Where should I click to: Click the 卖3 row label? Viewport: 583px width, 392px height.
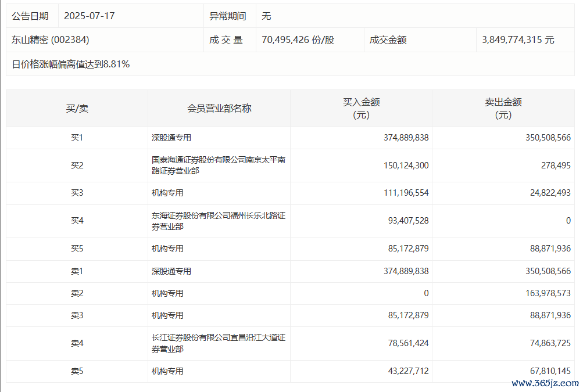click(77, 315)
